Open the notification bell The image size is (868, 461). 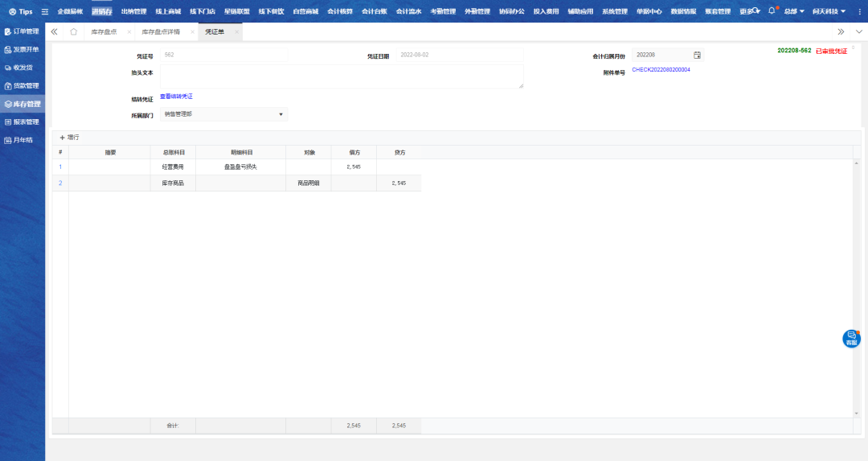(x=772, y=11)
